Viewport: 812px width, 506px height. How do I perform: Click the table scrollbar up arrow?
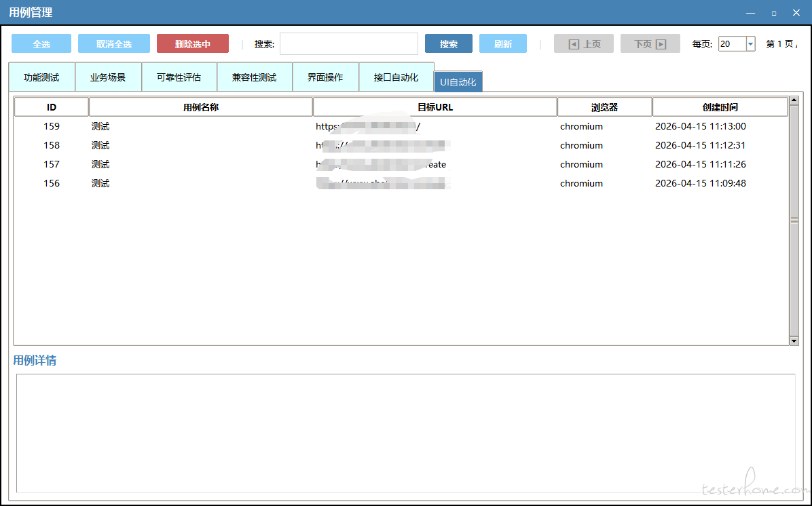tap(794, 102)
